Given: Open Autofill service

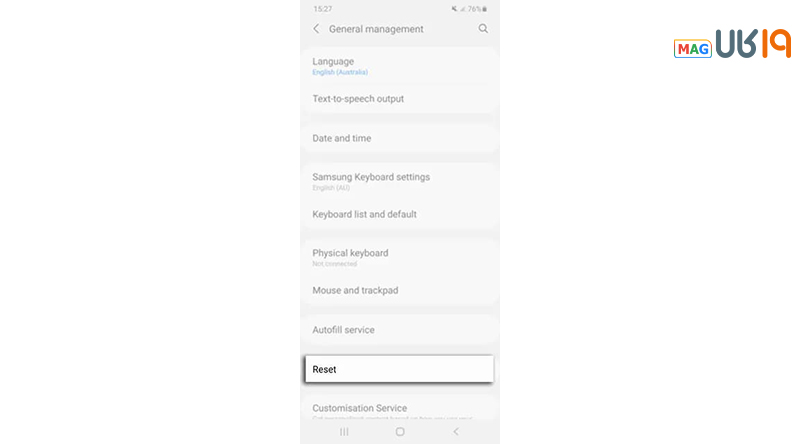Looking at the screenshot, I should click(x=343, y=329).
